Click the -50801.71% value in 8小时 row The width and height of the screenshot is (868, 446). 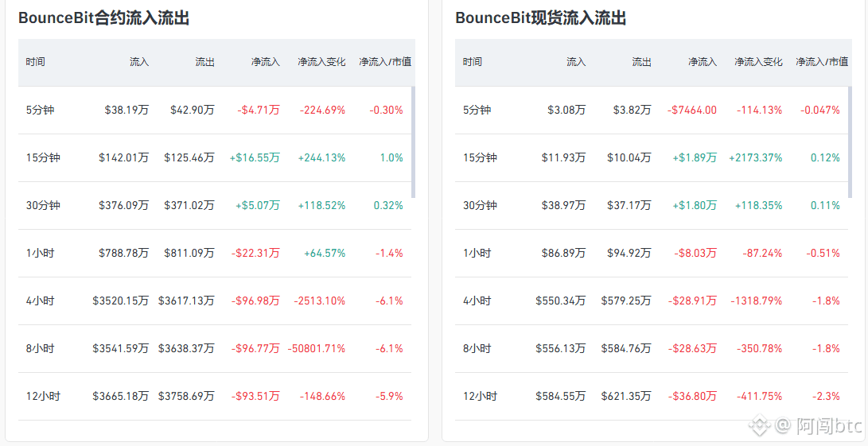[316, 348]
